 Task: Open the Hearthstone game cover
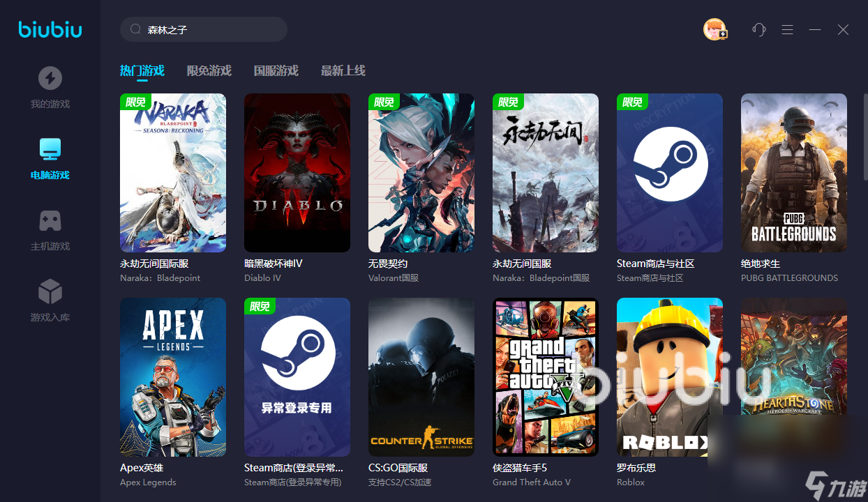pos(794,377)
